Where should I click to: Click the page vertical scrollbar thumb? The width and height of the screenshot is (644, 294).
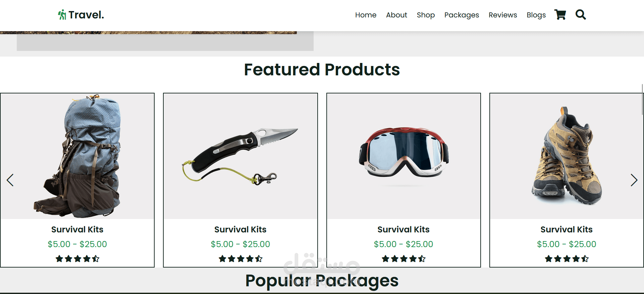point(642,99)
